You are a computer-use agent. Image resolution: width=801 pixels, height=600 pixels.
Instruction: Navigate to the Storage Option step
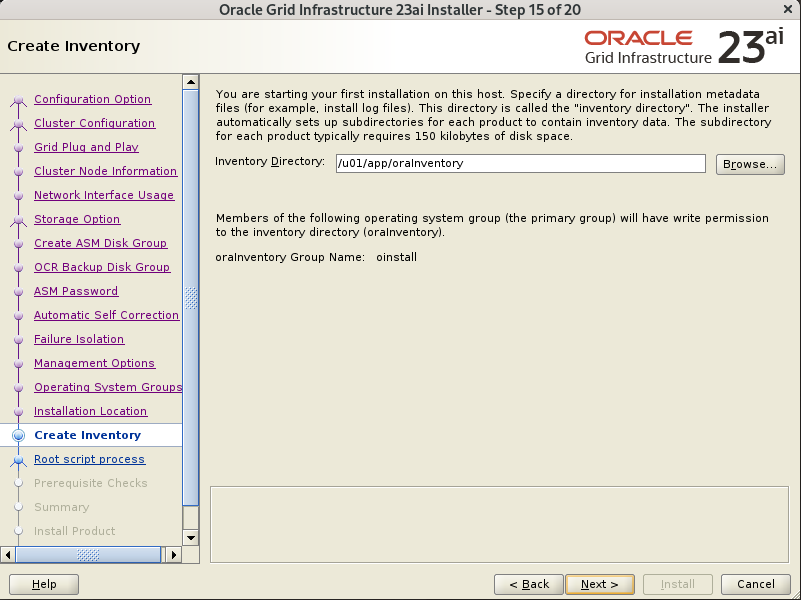click(77, 219)
